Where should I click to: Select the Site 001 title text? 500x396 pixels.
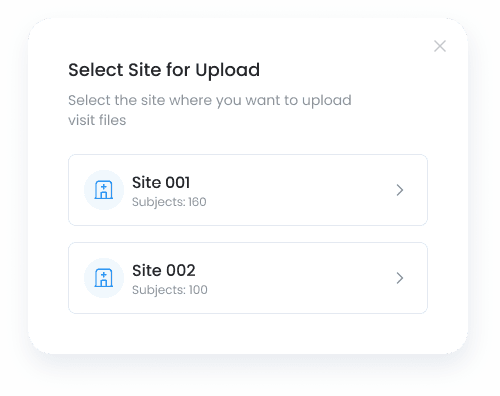[161, 182]
